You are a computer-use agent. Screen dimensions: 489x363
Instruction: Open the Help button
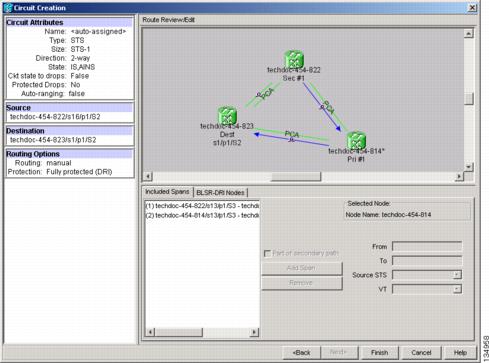coord(460,352)
